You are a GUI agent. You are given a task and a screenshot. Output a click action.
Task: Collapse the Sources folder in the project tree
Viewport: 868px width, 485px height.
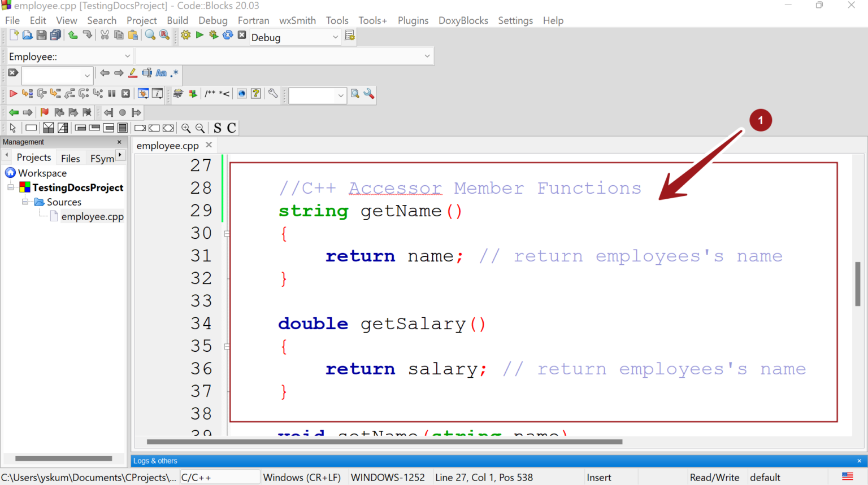pos(25,202)
